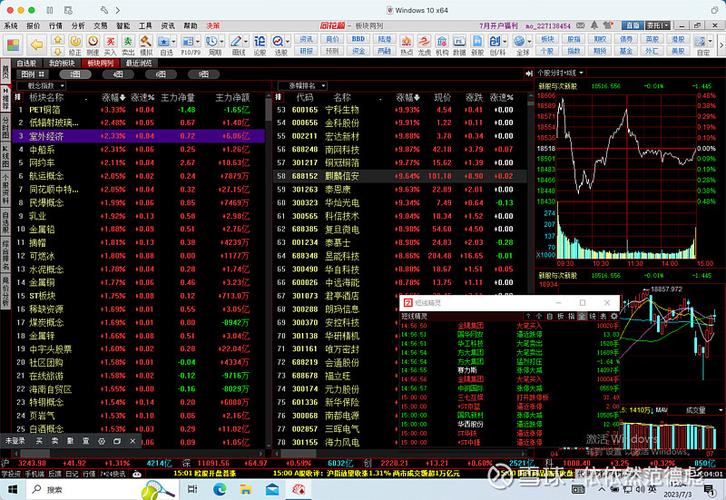This screenshot has height=500, width=726.
Task: Open the 热点 flame hotspot icon
Action: pos(406,45)
